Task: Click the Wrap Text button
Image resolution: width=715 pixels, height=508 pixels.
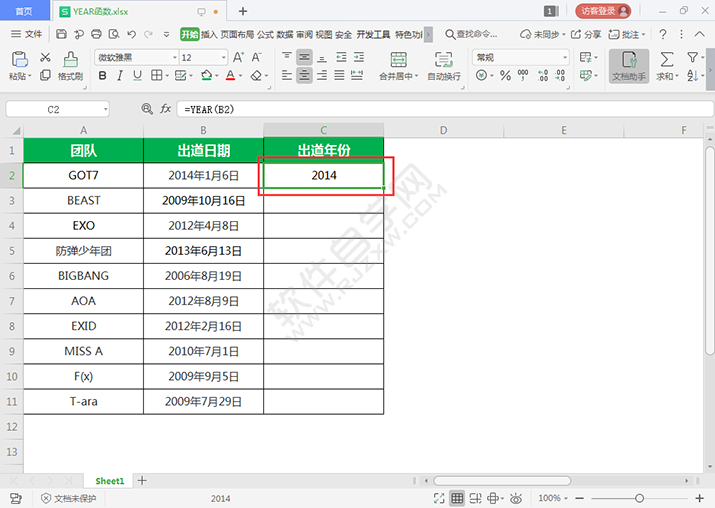Action: (444, 67)
